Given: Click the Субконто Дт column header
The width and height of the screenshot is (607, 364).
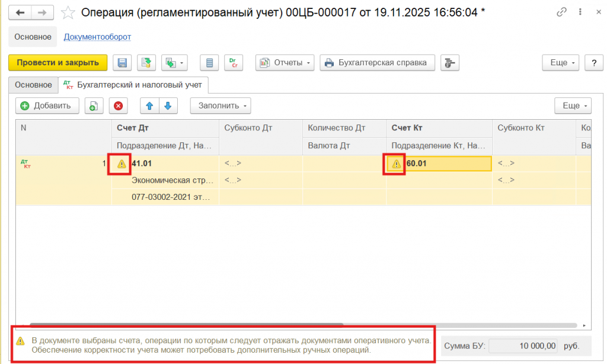Looking at the screenshot, I should (261, 137).
